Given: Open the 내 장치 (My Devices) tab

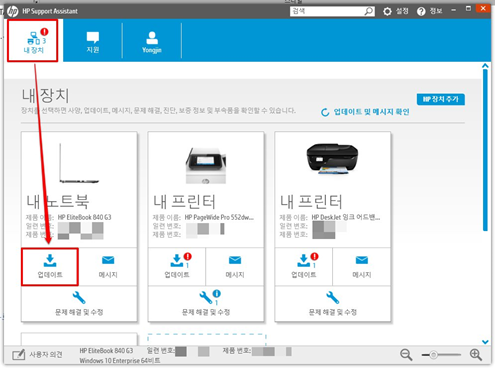Looking at the screenshot, I should (33, 40).
